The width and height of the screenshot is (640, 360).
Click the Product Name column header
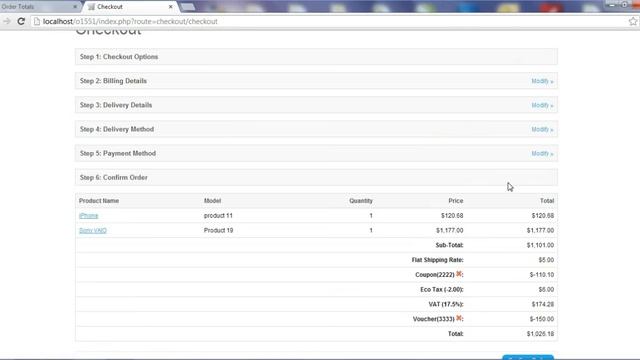99,201
